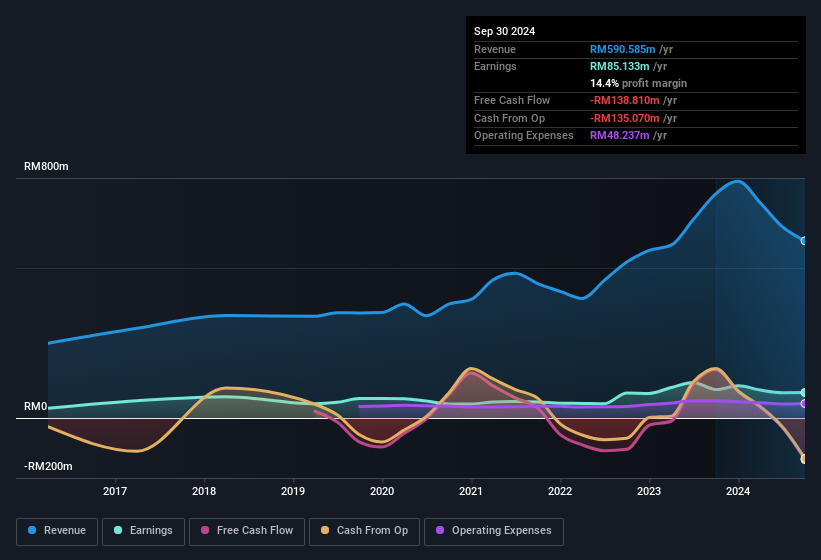The width and height of the screenshot is (821, 560).
Task: Toggle the Revenue legend button
Action: [57, 532]
